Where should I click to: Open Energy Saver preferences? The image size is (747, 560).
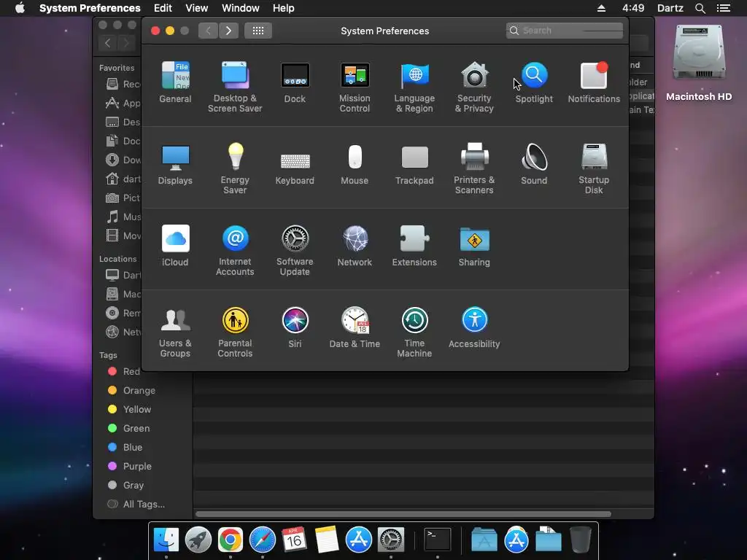235,168
